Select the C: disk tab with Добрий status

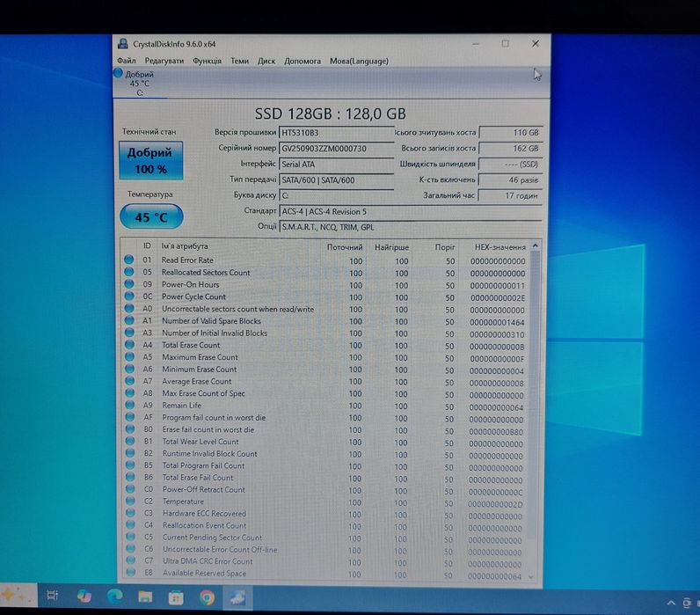[x=140, y=83]
